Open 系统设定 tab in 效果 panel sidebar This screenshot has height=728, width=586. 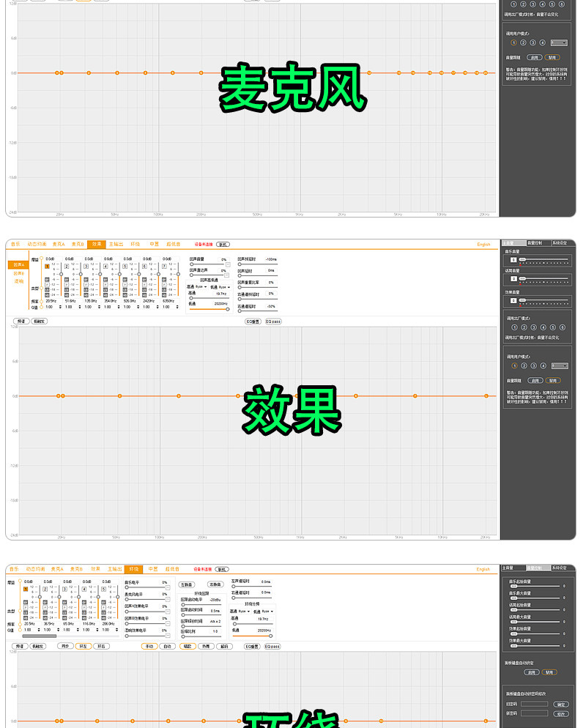click(x=559, y=243)
